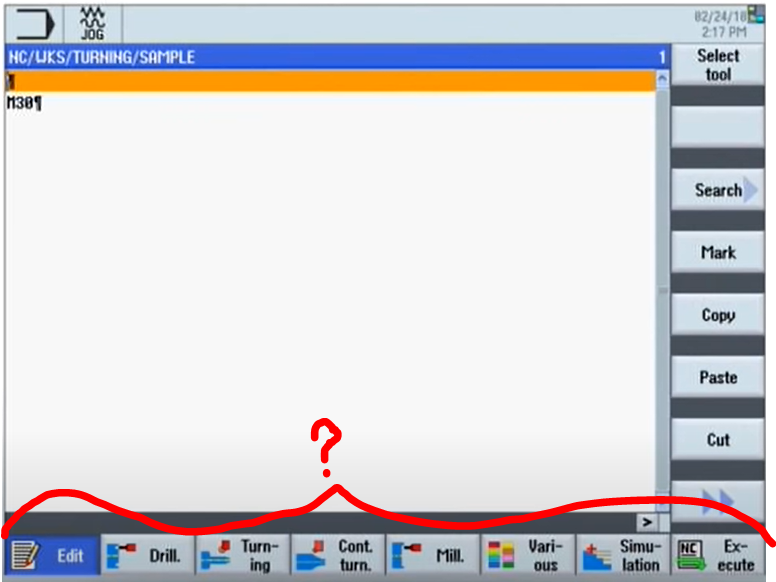The image size is (776, 582).
Task: Click the contour turning icon
Action: point(311,555)
